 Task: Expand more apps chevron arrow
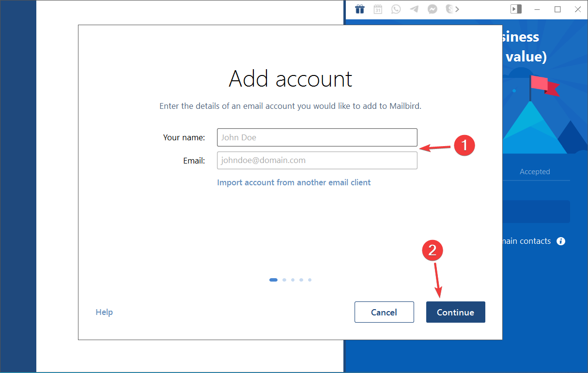click(x=457, y=9)
